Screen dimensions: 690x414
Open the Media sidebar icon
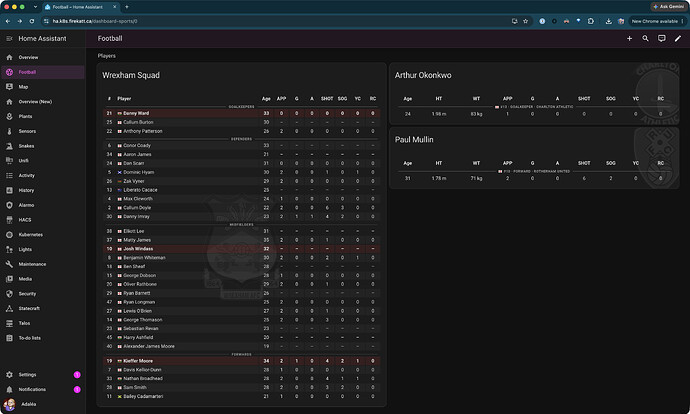(9, 279)
